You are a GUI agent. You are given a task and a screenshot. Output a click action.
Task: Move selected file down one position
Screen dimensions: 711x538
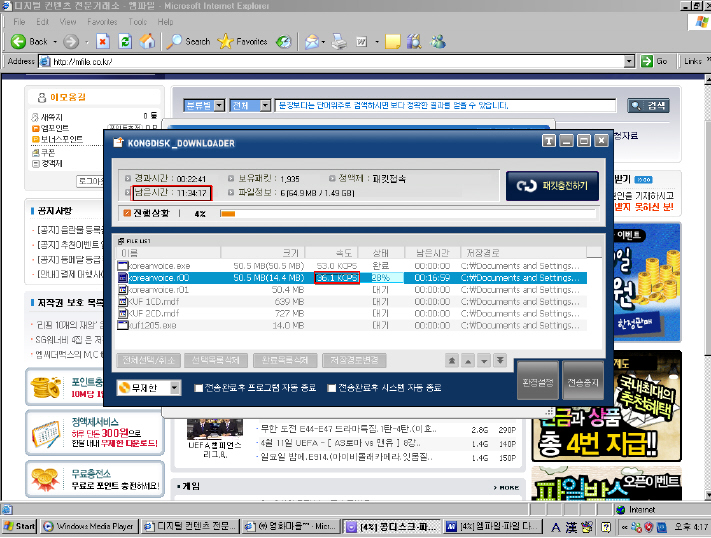point(484,361)
